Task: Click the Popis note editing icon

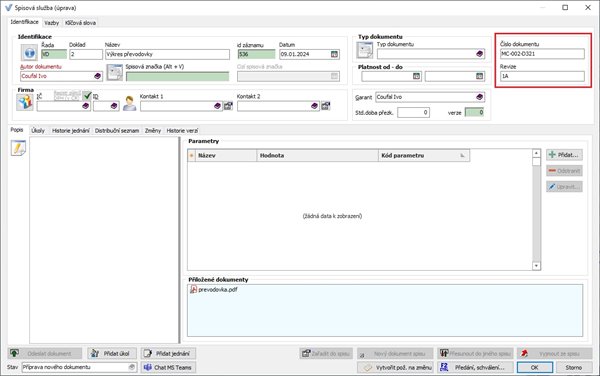Action: (18, 148)
